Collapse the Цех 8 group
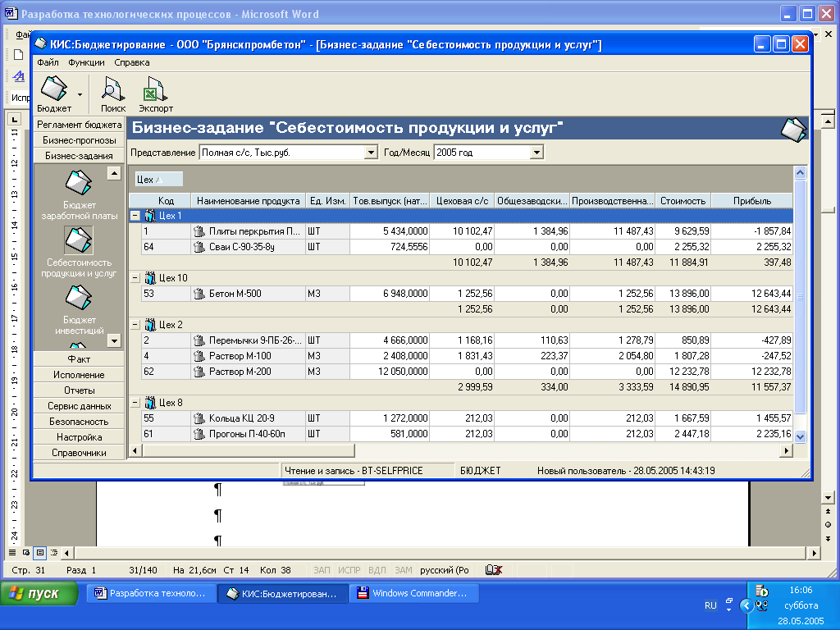 click(x=135, y=403)
